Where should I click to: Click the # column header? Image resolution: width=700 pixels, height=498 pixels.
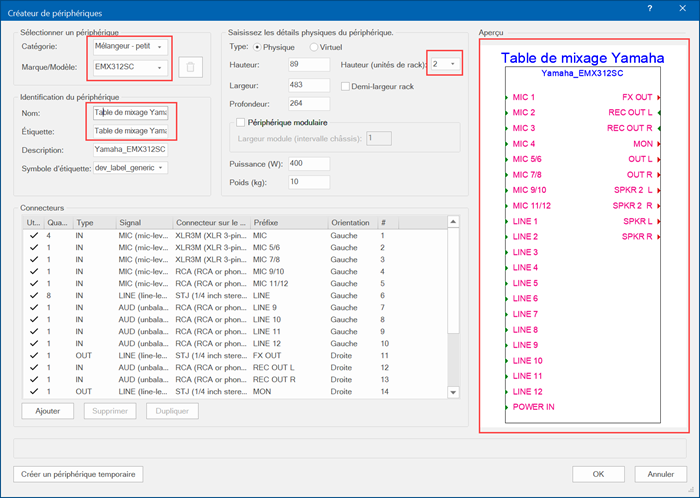388,222
